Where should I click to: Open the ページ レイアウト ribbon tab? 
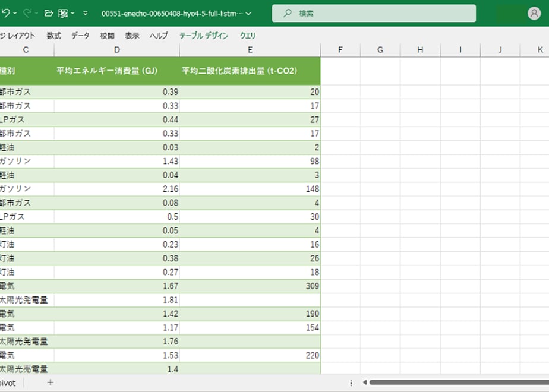coord(17,36)
